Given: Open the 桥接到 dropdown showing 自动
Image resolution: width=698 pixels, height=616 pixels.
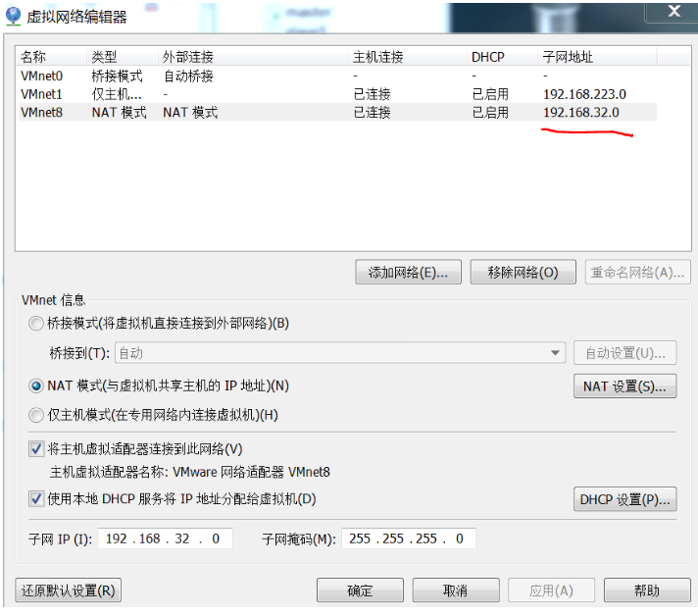Looking at the screenshot, I should pyautogui.click(x=340, y=353).
